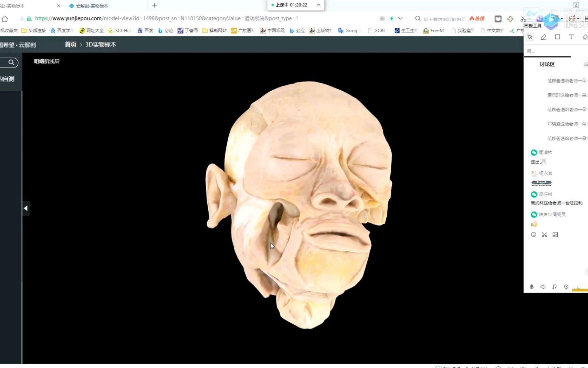Click the lightning speed mode icon
588x368 pixels.
click(392, 18)
